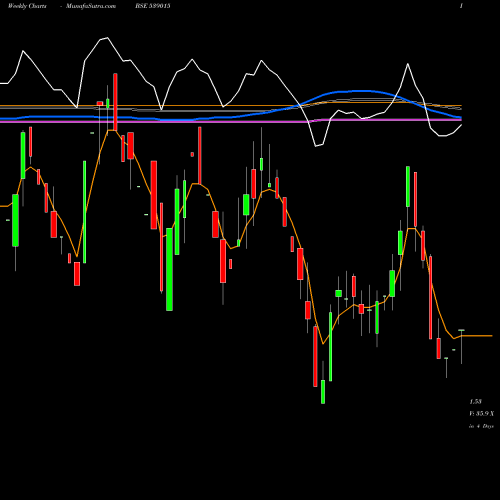Click the 'in 4 Days' text
Image resolution: width=500 pixels, height=500 pixels.
pos(481,426)
